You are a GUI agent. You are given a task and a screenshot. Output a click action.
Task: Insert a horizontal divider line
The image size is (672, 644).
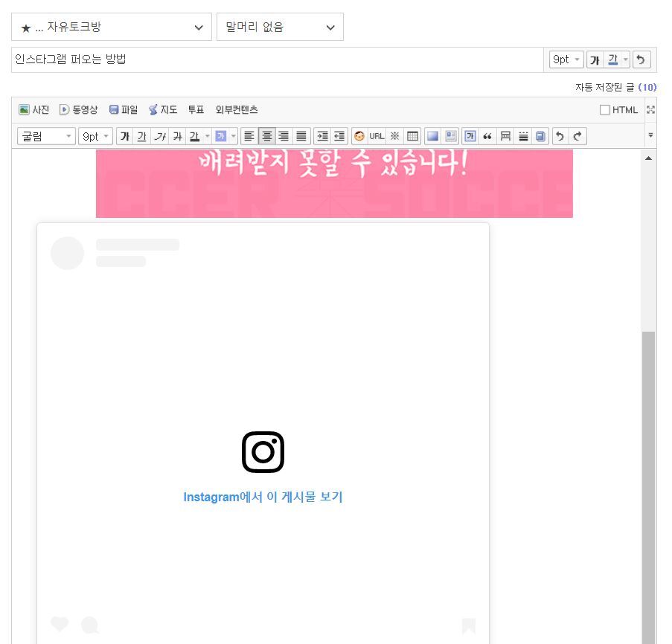505,137
